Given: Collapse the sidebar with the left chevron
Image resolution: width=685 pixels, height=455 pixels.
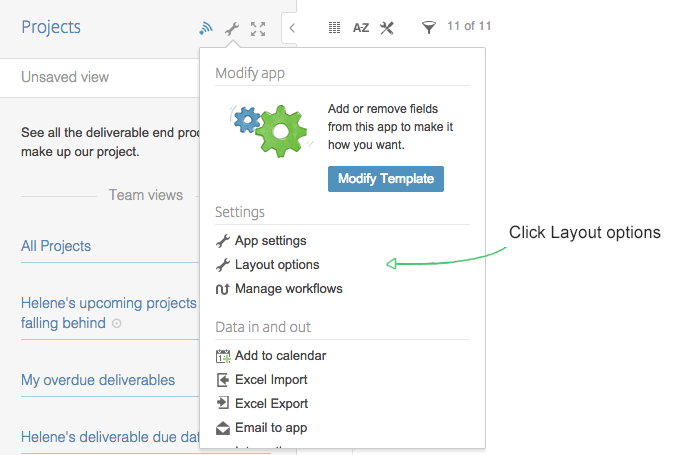Looking at the screenshot, I should pyautogui.click(x=292, y=28).
